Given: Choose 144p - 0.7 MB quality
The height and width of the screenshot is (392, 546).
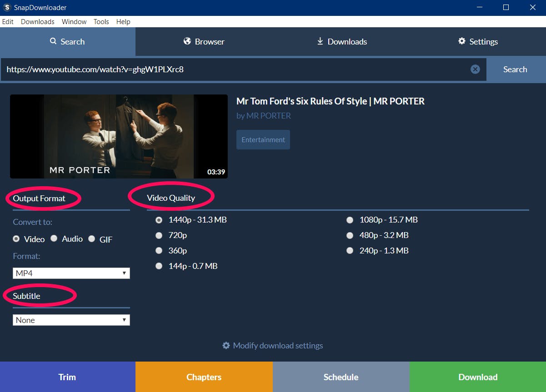Looking at the screenshot, I should coord(159,266).
